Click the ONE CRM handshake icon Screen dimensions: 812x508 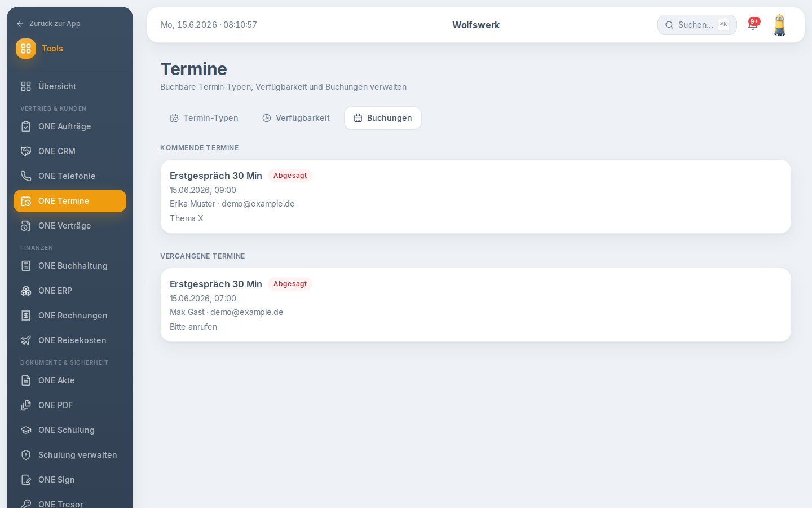[x=26, y=151]
